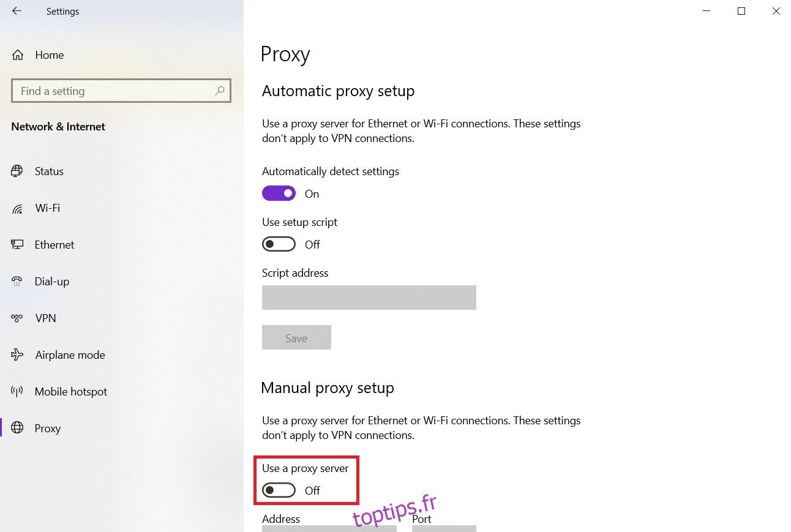Click the Home house icon

point(18,55)
